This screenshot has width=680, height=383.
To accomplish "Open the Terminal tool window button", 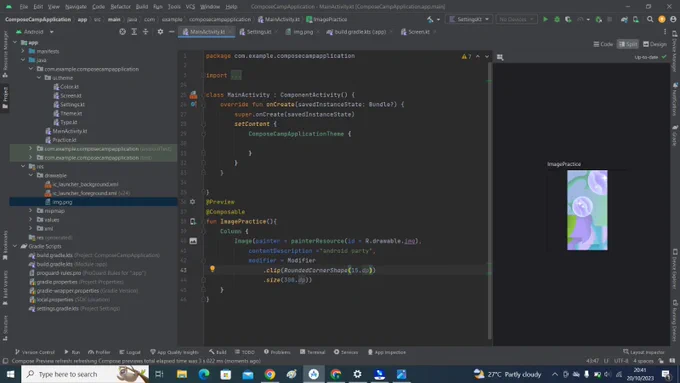I will (312, 352).
